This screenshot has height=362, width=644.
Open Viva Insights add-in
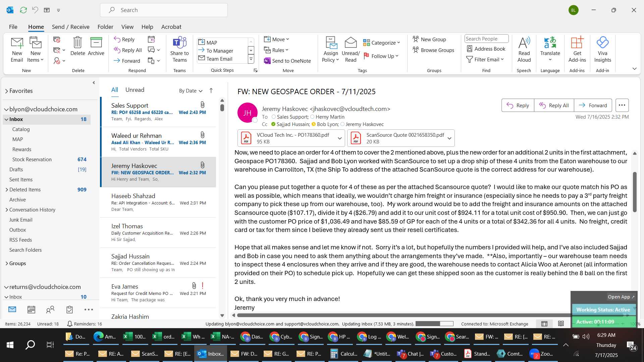click(602, 50)
